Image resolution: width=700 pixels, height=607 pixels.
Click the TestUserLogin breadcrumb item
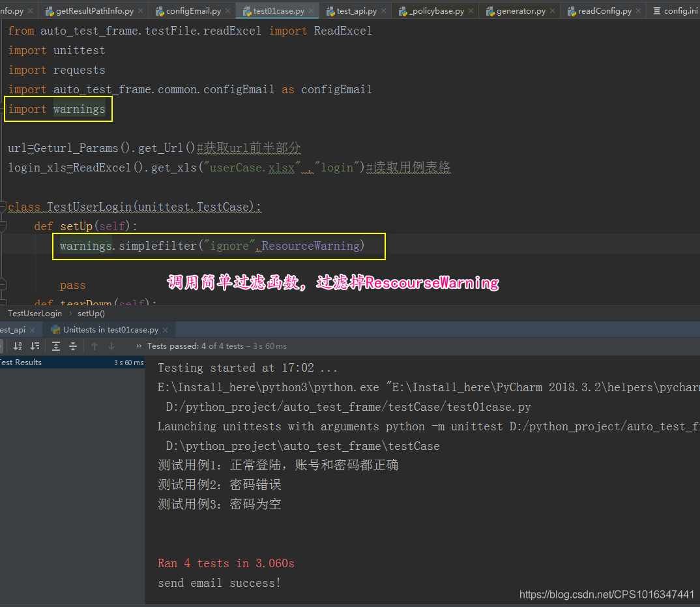tap(35, 314)
